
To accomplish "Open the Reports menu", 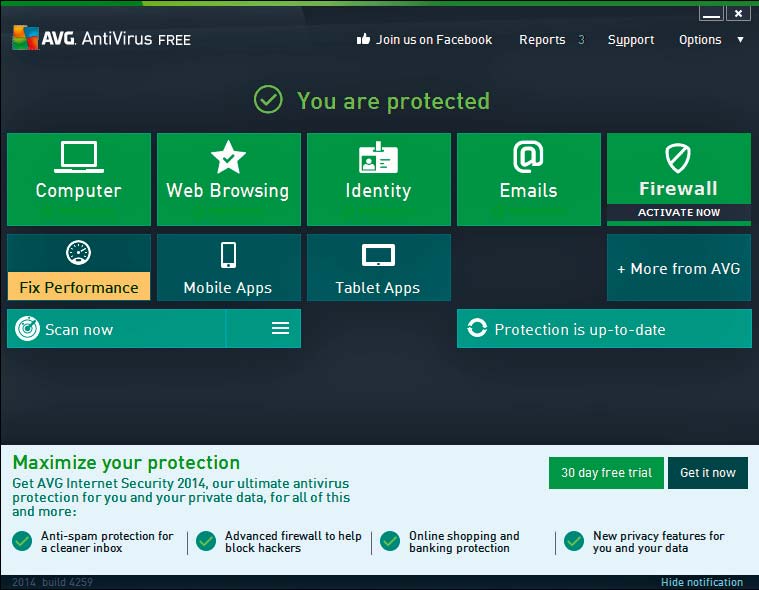I will [542, 40].
